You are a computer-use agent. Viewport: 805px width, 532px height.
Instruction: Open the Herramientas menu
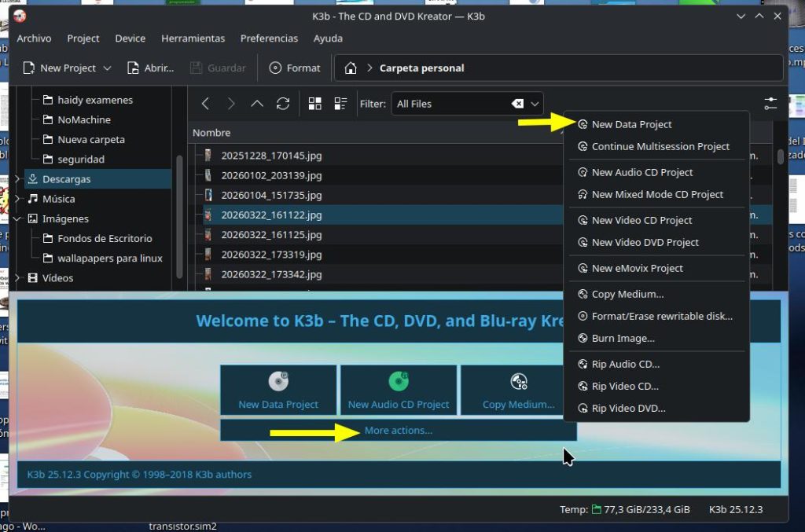(x=193, y=39)
